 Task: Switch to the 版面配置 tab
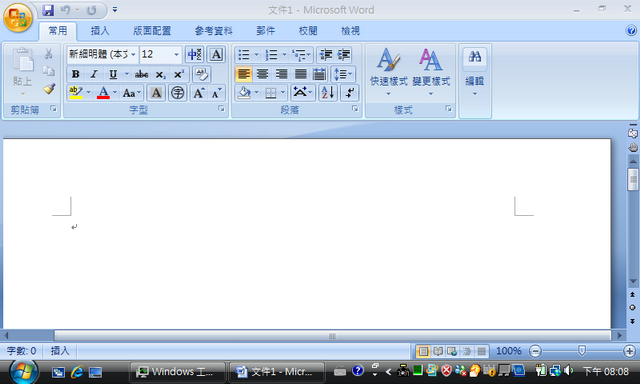coord(152,31)
